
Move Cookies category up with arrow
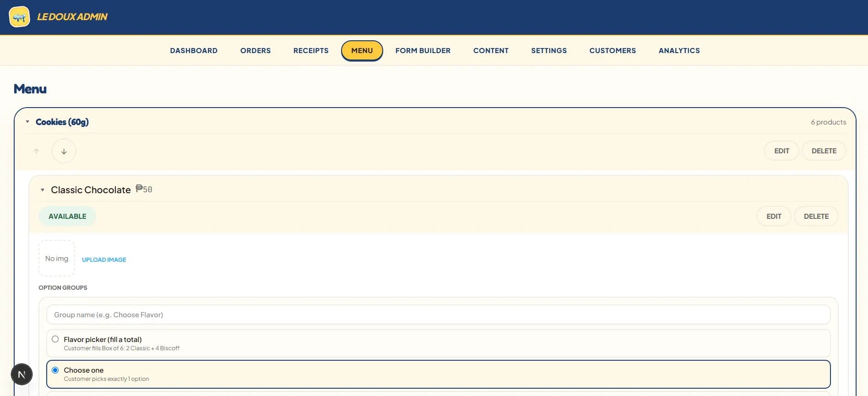coord(37,151)
